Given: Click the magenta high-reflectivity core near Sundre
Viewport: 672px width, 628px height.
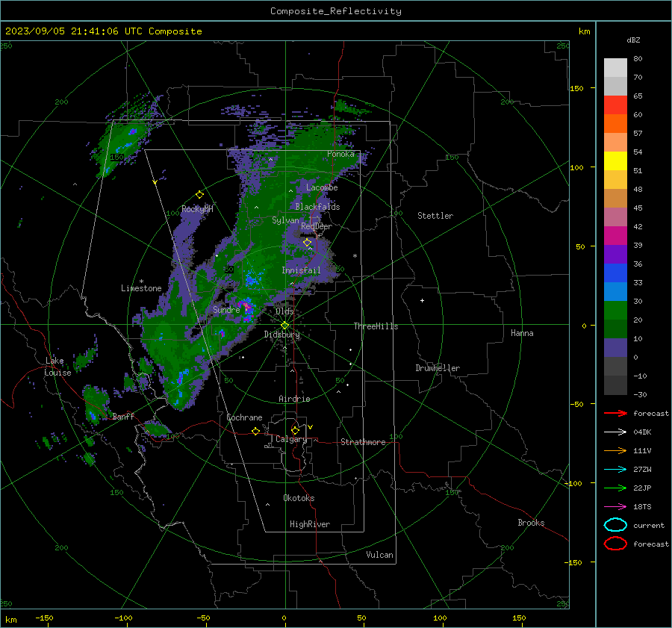Looking at the screenshot, I should [x=246, y=305].
